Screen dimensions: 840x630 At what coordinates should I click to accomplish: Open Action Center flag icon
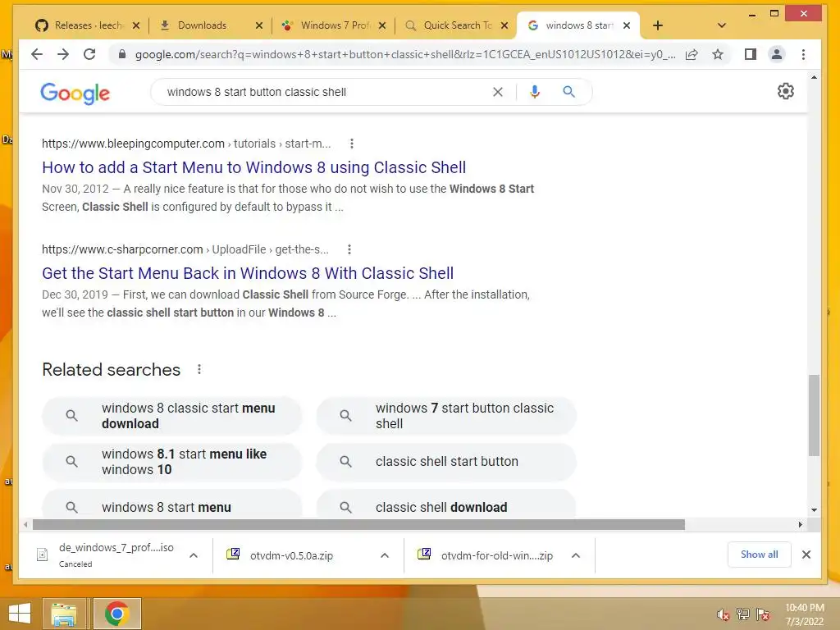763,614
